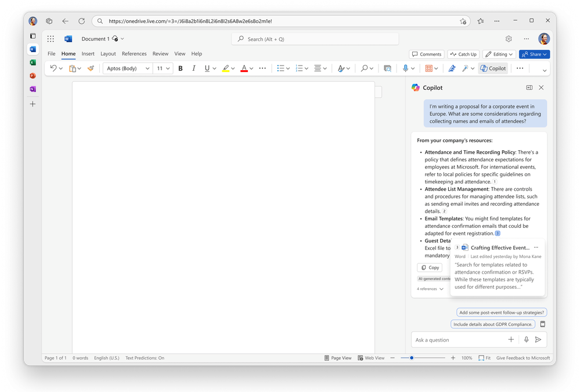Click the blue Share button

pos(534,55)
